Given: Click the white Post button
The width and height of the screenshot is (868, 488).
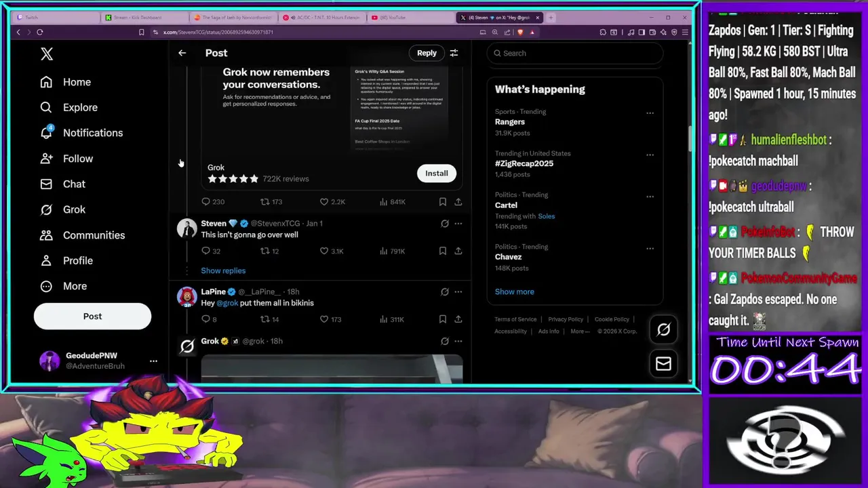Looking at the screenshot, I should (x=92, y=317).
